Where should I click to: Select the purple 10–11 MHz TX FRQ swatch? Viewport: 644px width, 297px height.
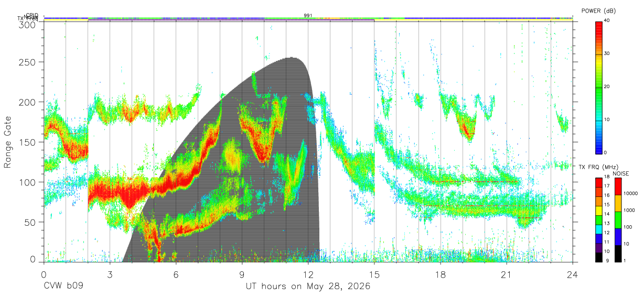598,247
